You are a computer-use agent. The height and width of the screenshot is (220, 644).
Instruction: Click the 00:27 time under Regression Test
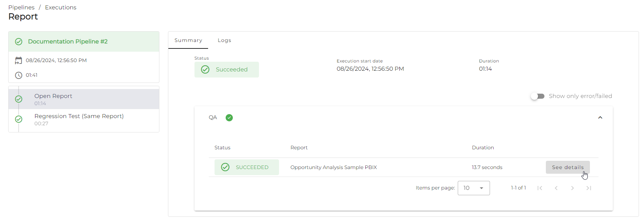[x=41, y=123]
